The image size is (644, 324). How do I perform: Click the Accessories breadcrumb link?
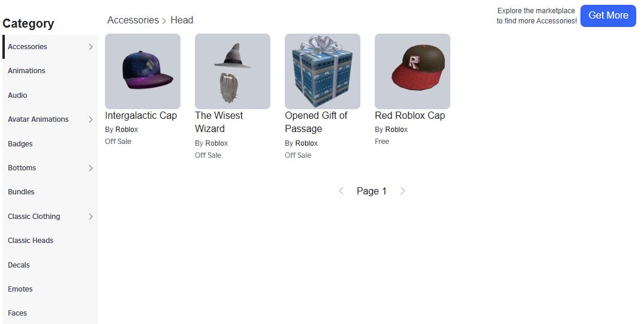point(133,20)
